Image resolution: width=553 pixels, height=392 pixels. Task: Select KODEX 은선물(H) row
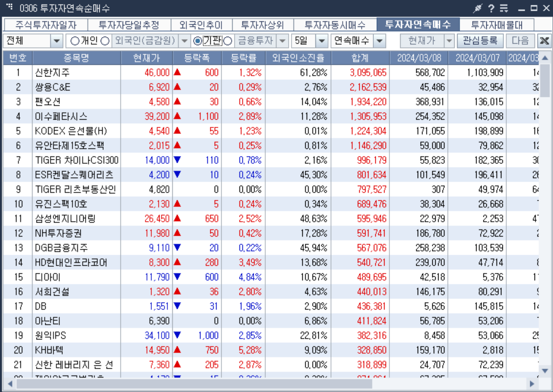click(271, 131)
